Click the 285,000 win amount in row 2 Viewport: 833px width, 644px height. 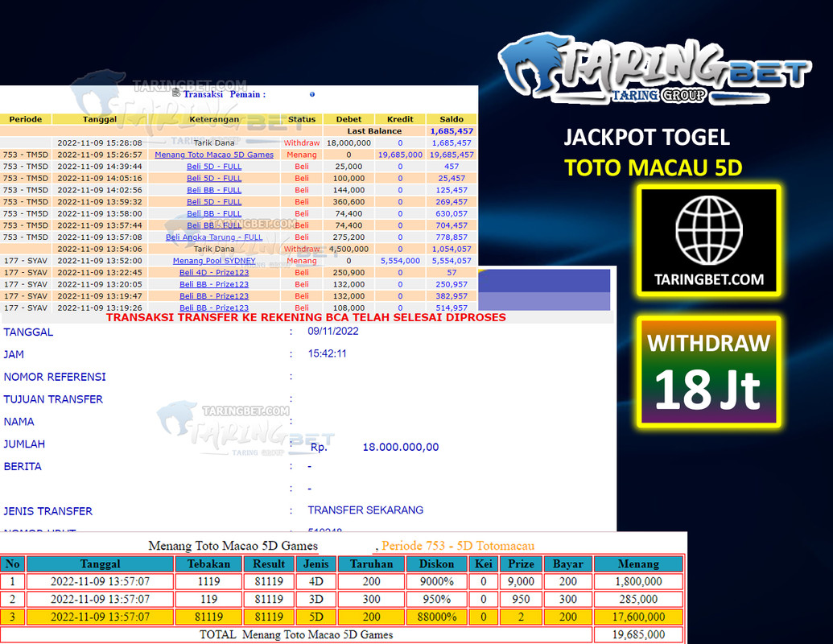(x=638, y=599)
